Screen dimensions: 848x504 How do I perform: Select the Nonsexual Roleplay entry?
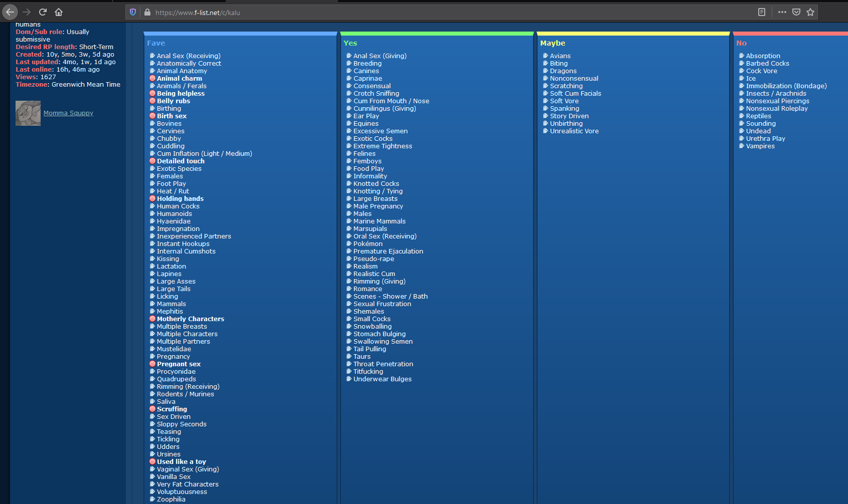click(x=777, y=108)
